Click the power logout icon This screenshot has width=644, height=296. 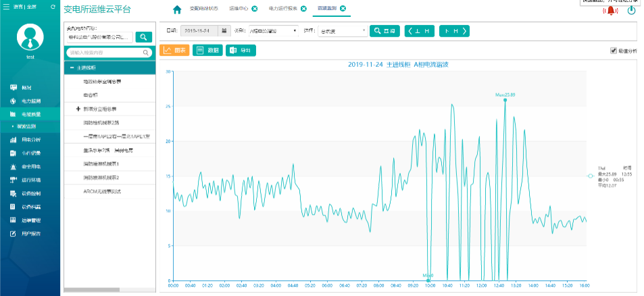point(632,11)
